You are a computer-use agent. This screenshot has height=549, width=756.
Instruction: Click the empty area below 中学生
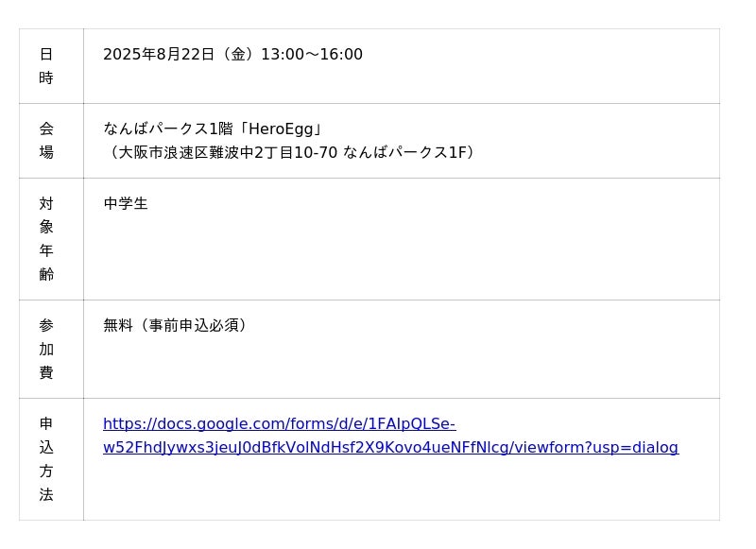[378, 260]
